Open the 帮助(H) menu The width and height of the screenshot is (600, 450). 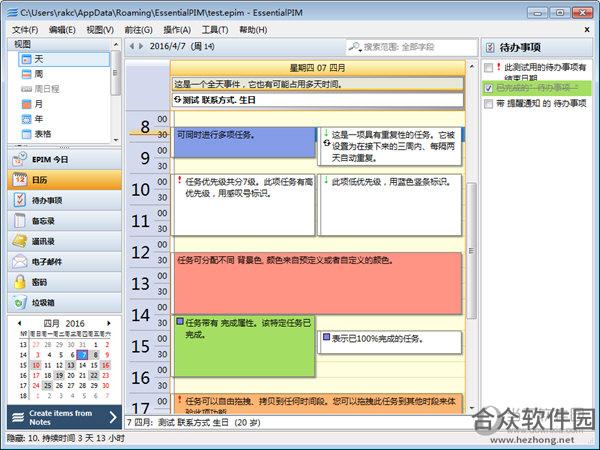click(253, 30)
